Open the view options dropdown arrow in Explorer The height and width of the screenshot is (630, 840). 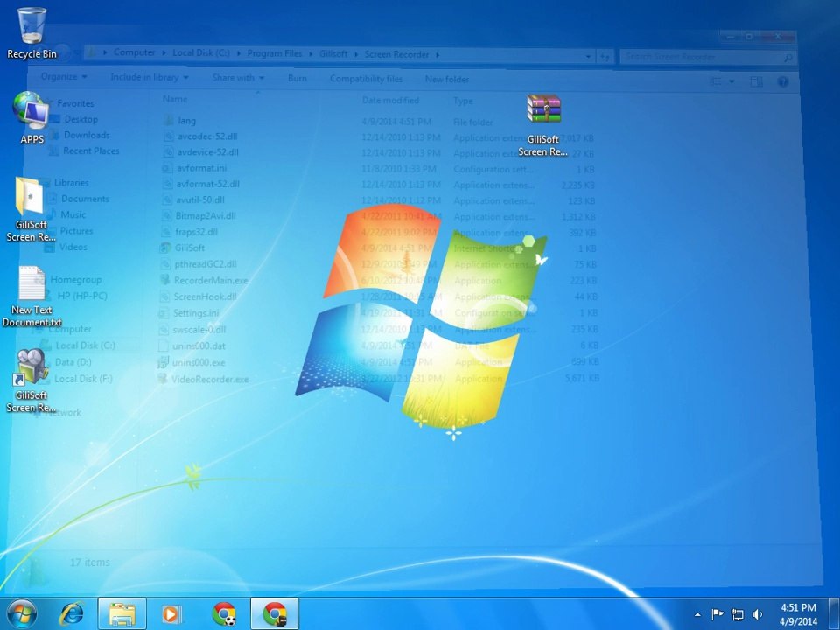pyautogui.click(x=731, y=82)
